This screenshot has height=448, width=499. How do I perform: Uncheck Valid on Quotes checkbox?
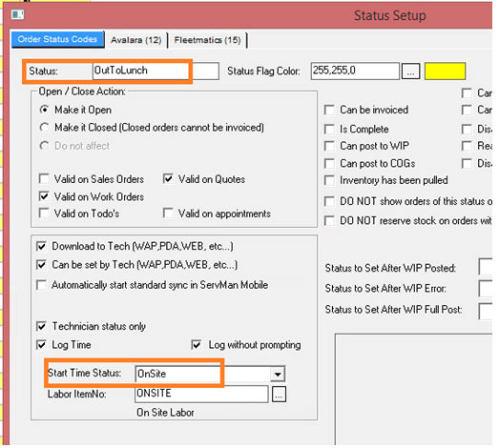point(168,178)
